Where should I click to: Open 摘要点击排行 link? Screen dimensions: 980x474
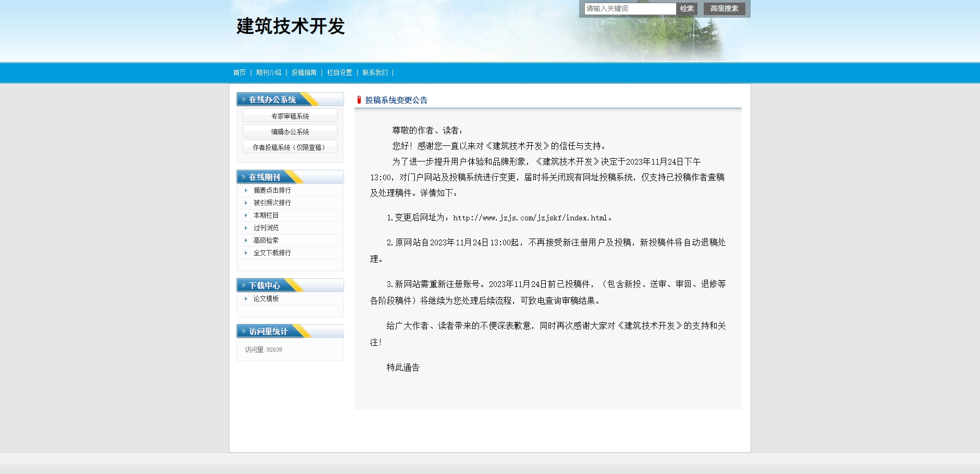[272, 191]
